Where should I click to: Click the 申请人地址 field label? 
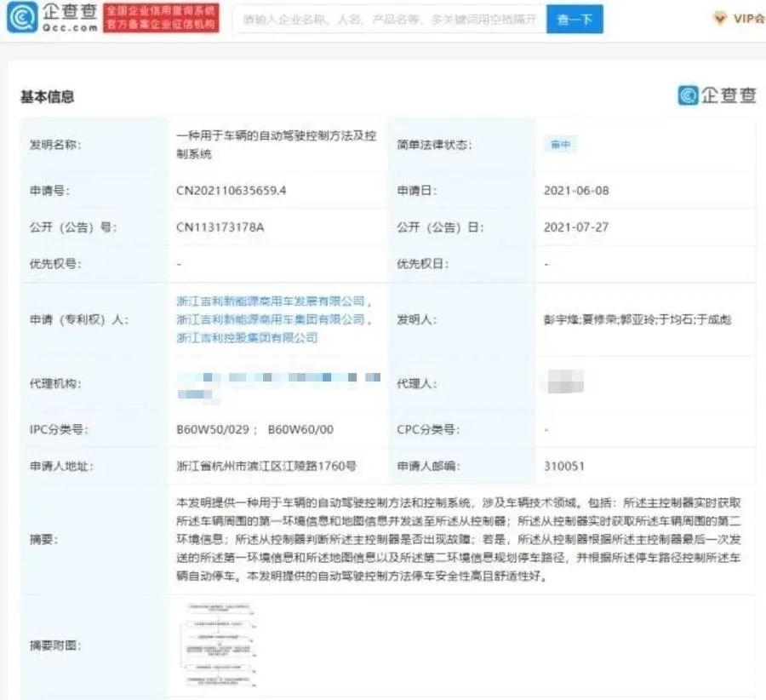pos(61,467)
